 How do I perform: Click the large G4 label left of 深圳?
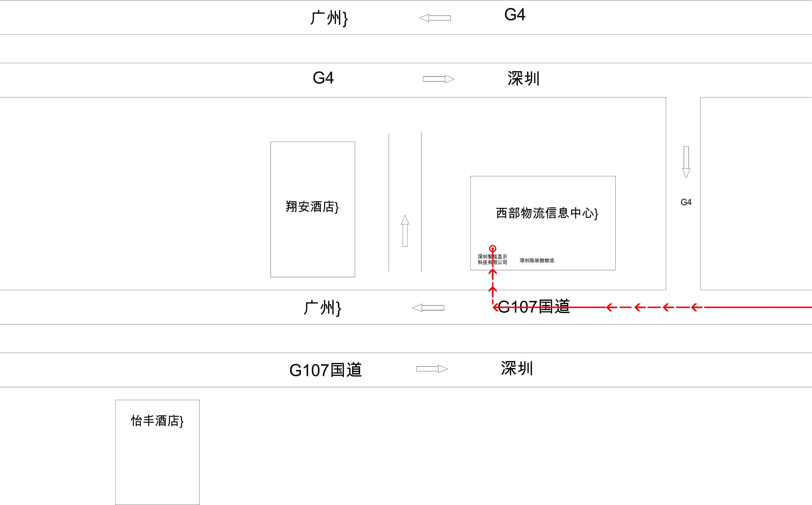pyautogui.click(x=323, y=78)
